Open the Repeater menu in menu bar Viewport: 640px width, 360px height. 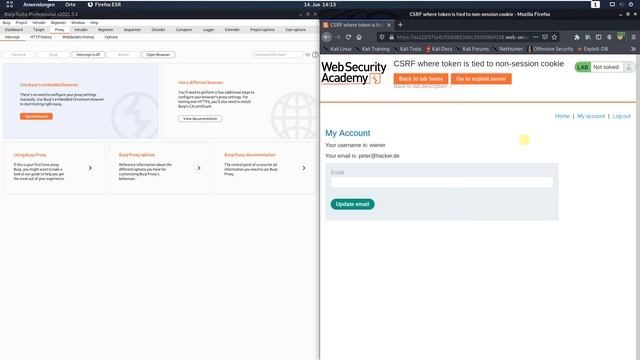pos(58,22)
